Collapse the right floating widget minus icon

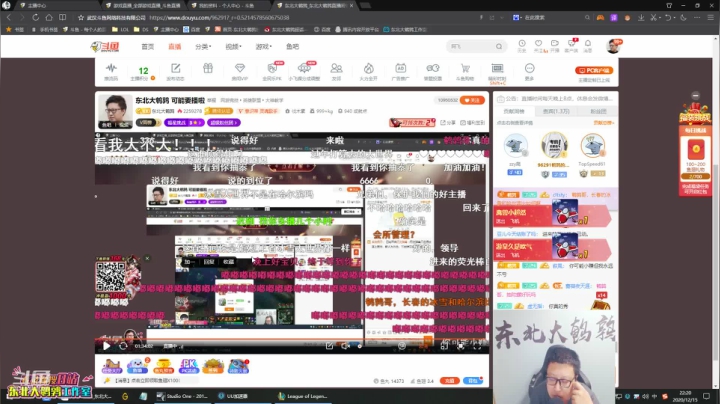[x=696, y=95]
